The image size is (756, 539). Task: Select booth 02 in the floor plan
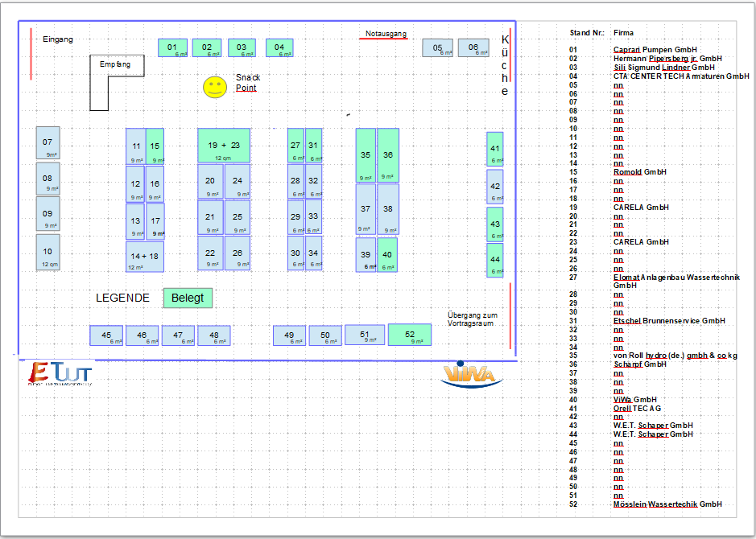pos(207,47)
